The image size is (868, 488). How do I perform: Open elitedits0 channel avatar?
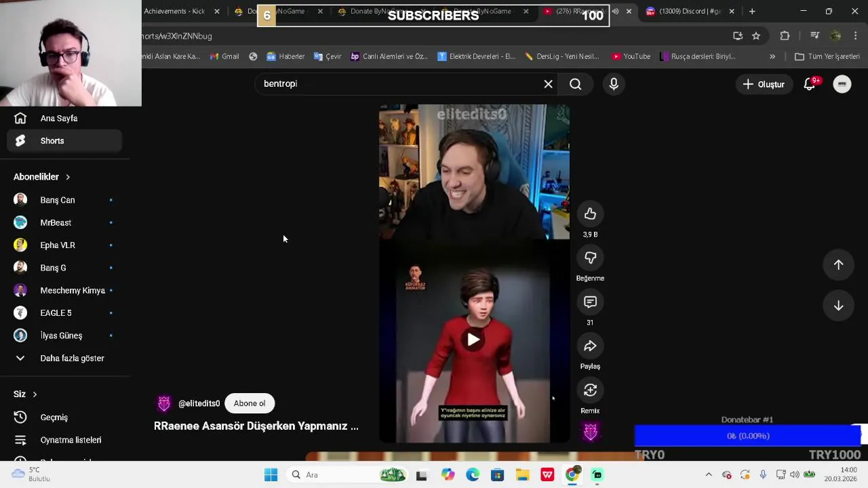pyautogui.click(x=164, y=403)
